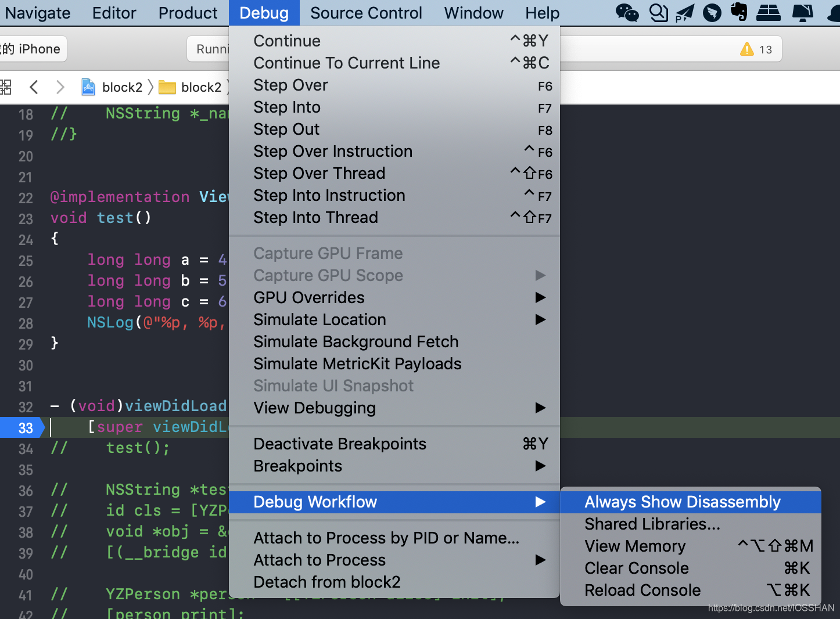Click the Running status field
Image resolution: width=840 pixels, height=619 pixels.
pyautogui.click(x=212, y=49)
